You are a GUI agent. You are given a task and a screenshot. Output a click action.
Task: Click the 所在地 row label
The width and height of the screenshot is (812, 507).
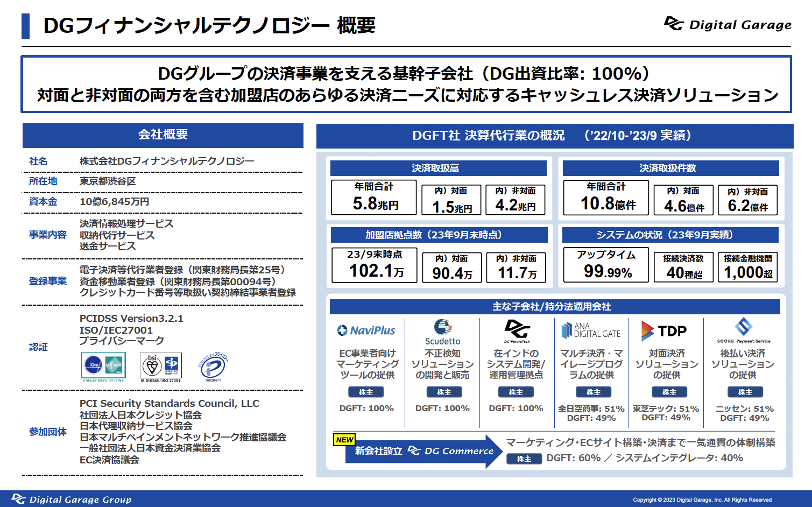43,181
